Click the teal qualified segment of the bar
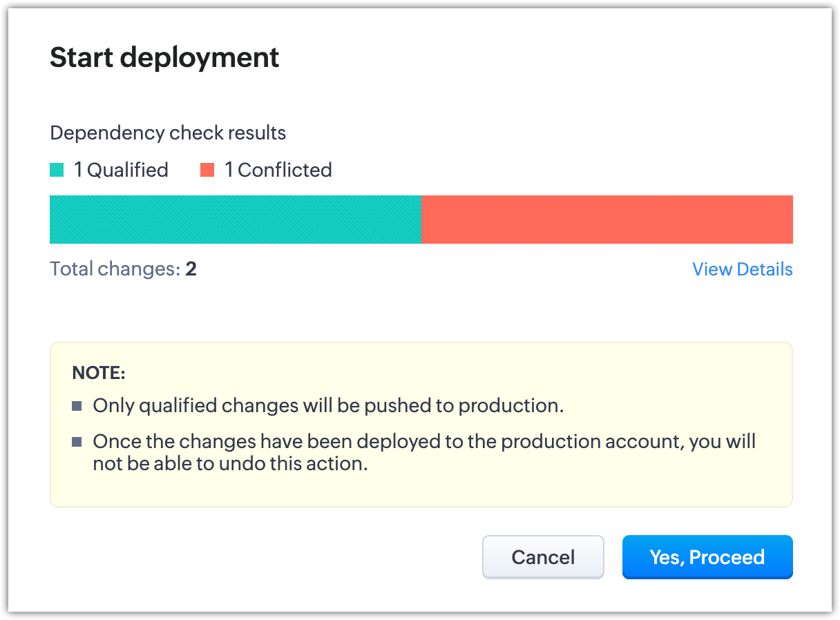 pos(235,220)
